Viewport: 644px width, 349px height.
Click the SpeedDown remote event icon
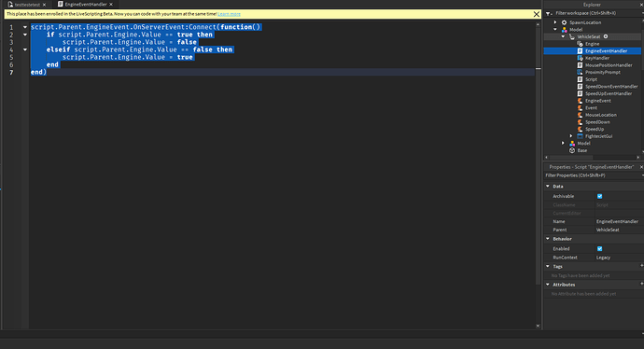tap(580, 122)
